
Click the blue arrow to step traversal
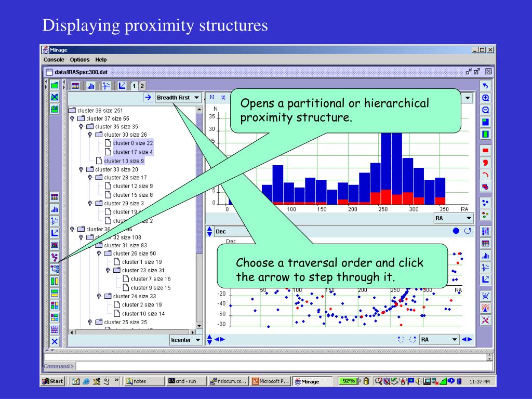click(x=148, y=97)
